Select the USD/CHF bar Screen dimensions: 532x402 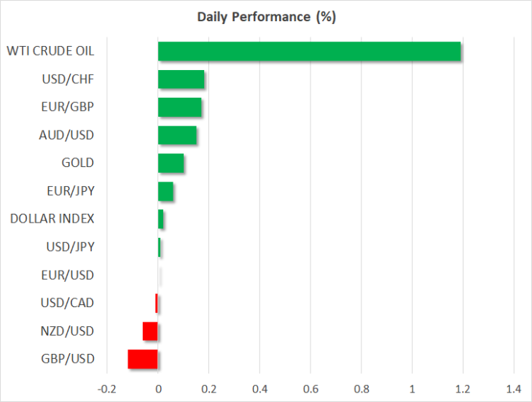tap(181, 79)
